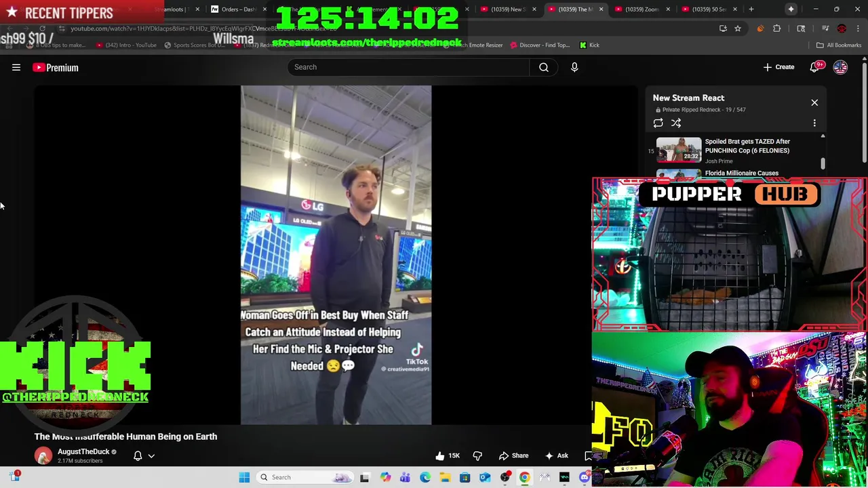Open the Kick bookmark

(589, 45)
